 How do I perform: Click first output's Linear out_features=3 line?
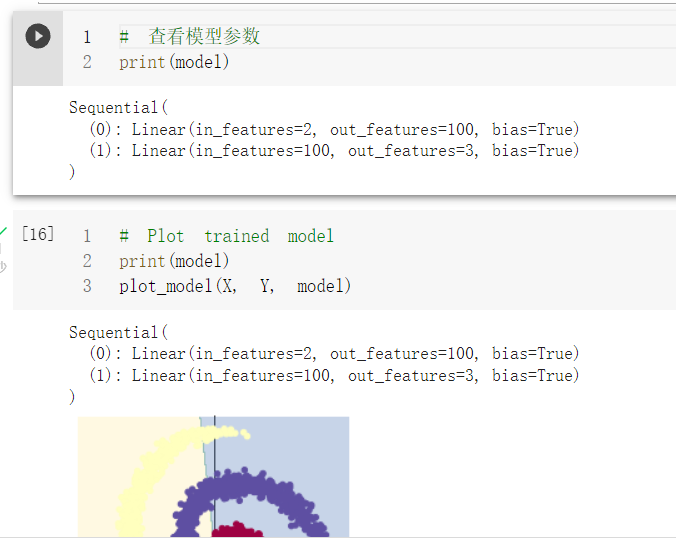pyautogui.click(x=334, y=150)
